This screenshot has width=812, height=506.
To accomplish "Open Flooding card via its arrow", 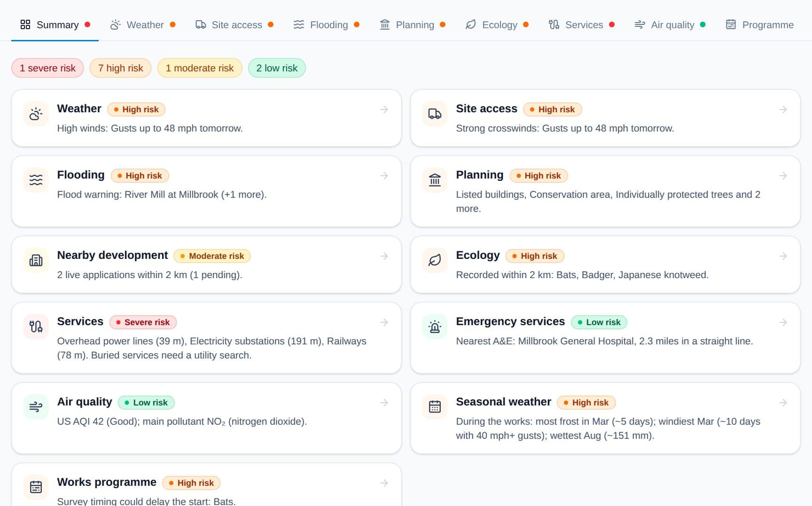I will [384, 176].
